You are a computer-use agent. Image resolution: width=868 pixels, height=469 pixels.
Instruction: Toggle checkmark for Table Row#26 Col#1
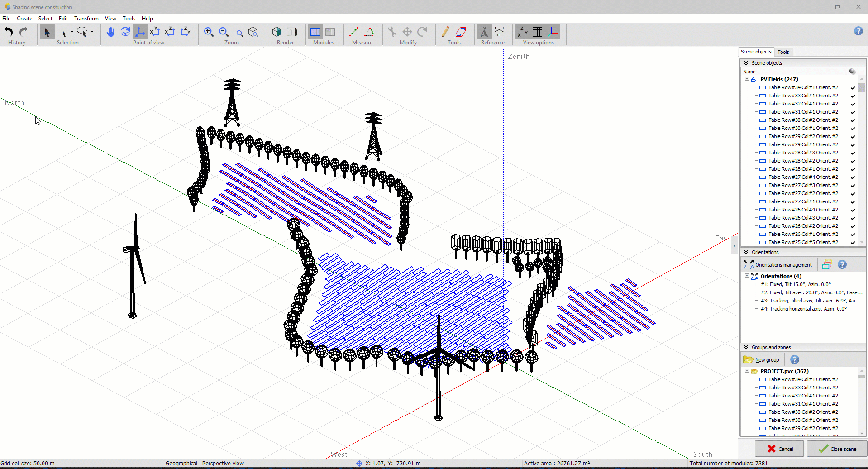click(x=853, y=234)
